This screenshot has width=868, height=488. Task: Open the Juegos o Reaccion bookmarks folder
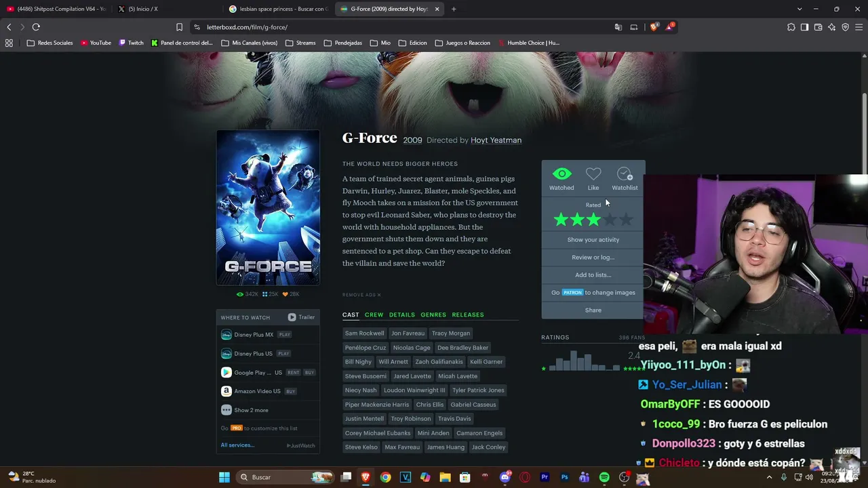pyautogui.click(x=462, y=43)
